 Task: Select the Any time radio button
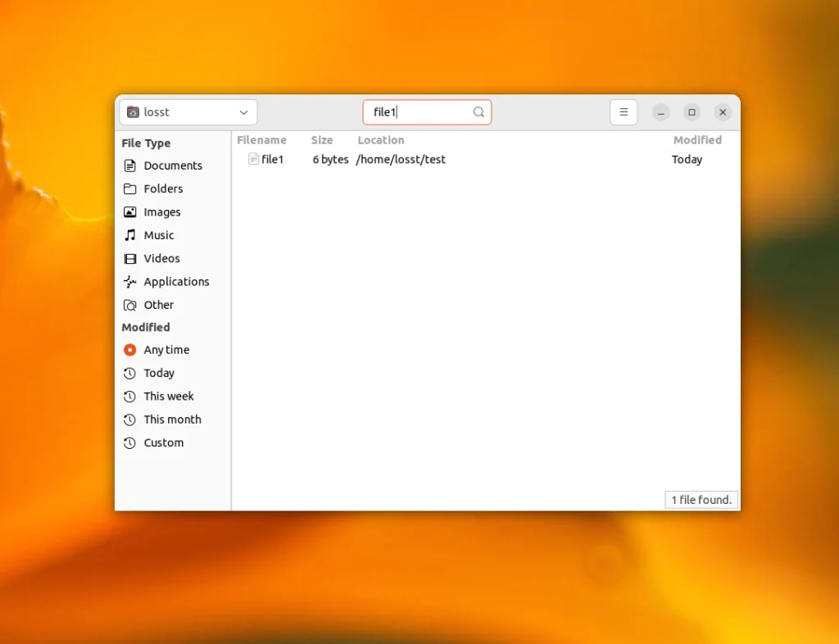point(130,350)
